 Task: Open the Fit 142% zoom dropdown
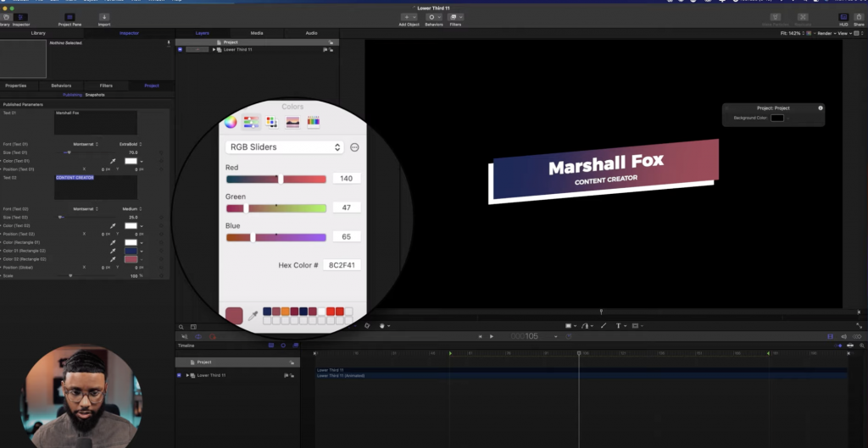coord(793,33)
